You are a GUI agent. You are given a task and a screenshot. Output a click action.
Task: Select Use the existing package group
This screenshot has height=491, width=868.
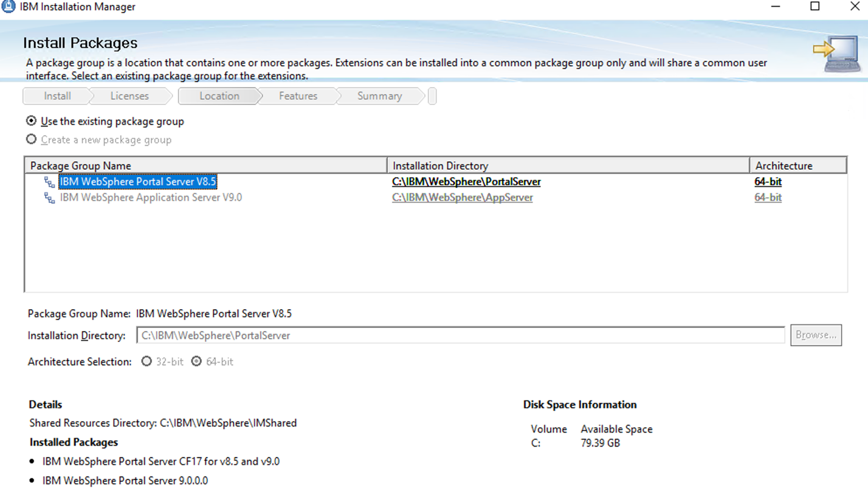click(x=32, y=121)
